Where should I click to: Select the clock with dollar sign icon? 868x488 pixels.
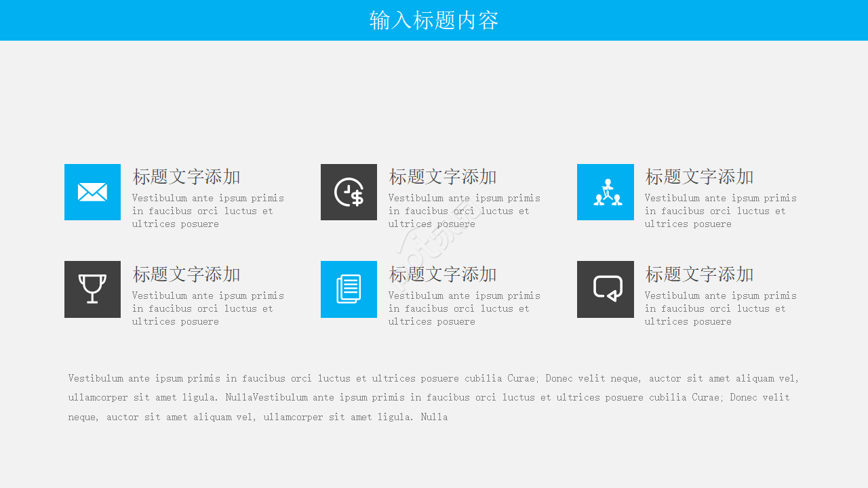349,192
